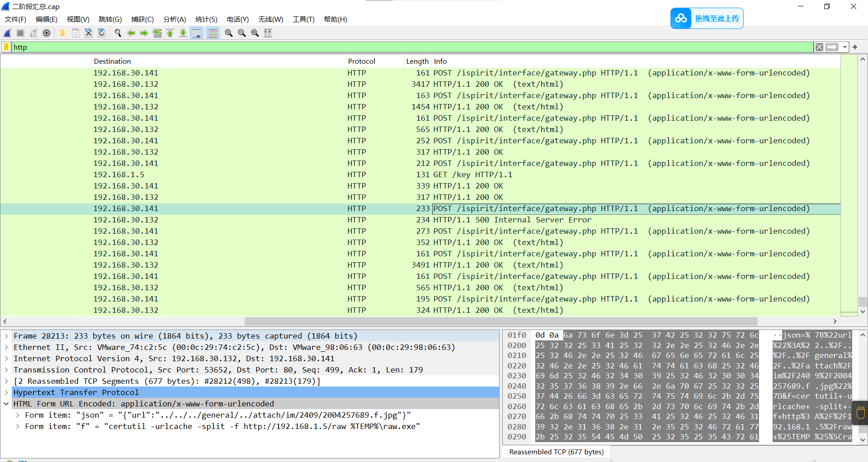The height and width of the screenshot is (462, 868).
Task: Collapse the HTML Form URL Encoded node
Action: coord(6,404)
